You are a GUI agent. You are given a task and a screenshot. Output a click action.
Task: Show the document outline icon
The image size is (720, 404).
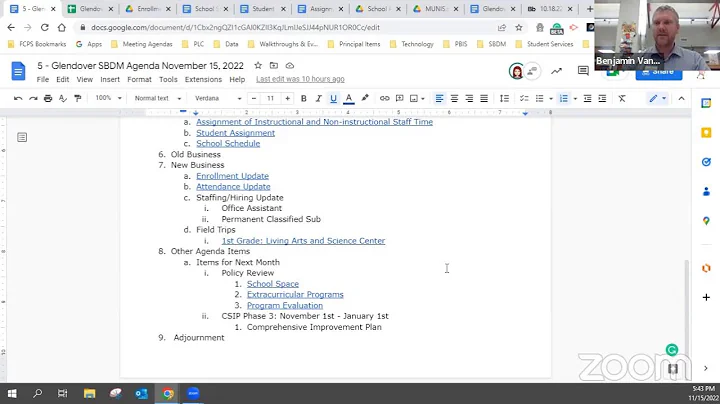[22, 137]
